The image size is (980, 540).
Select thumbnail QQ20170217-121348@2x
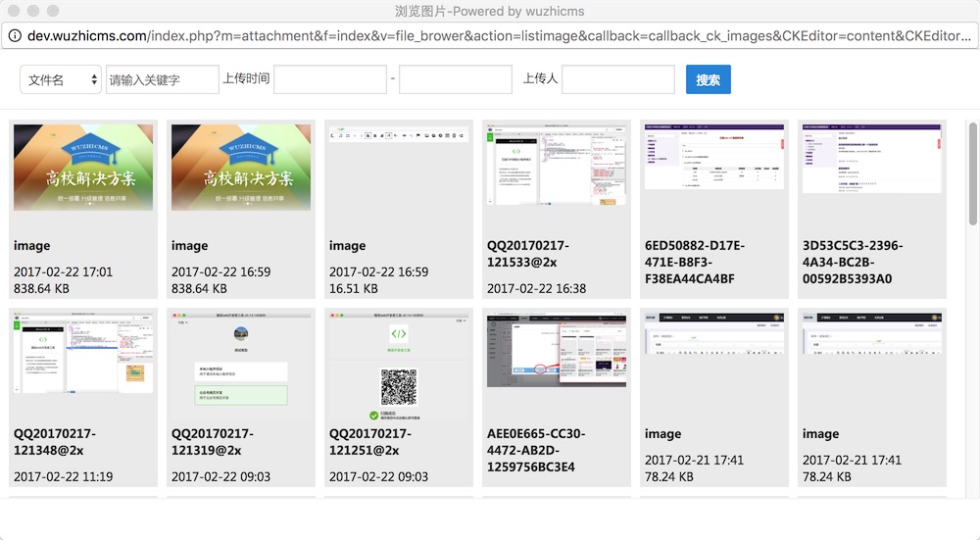coord(83,355)
